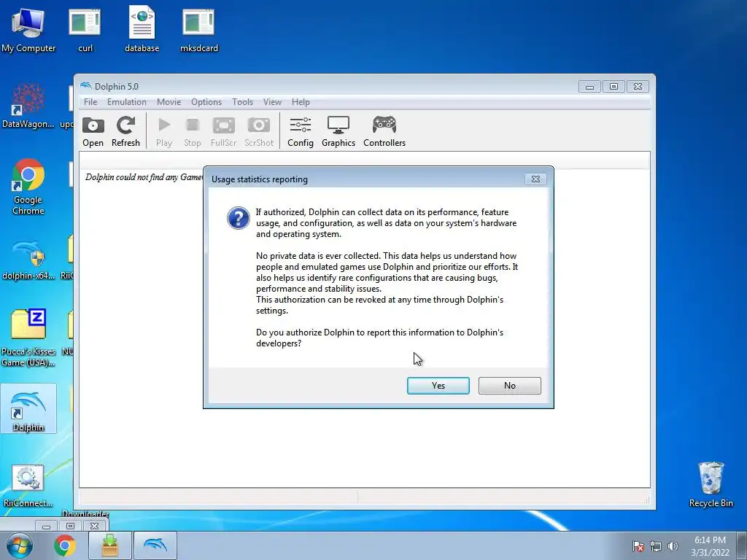Viewport: 747px width, 560px height.
Task: Open the Emulation menu
Action: 127,102
